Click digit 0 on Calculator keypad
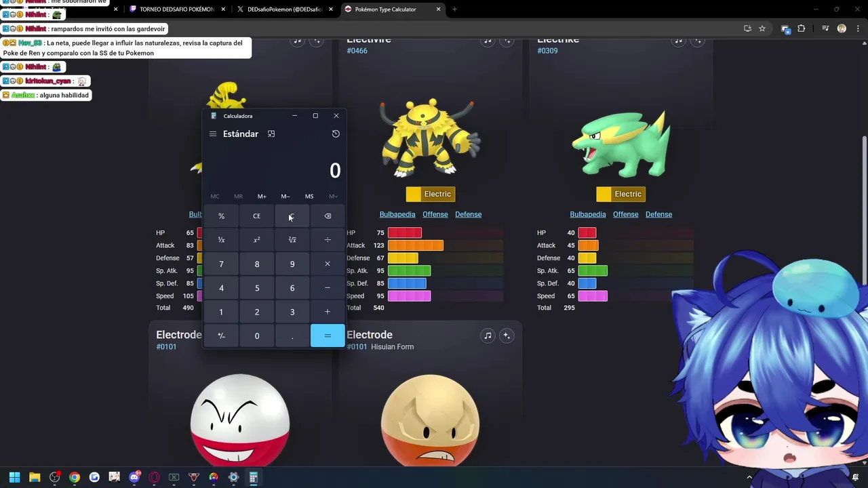Viewport: 868px width, 488px height. pyautogui.click(x=256, y=335)
